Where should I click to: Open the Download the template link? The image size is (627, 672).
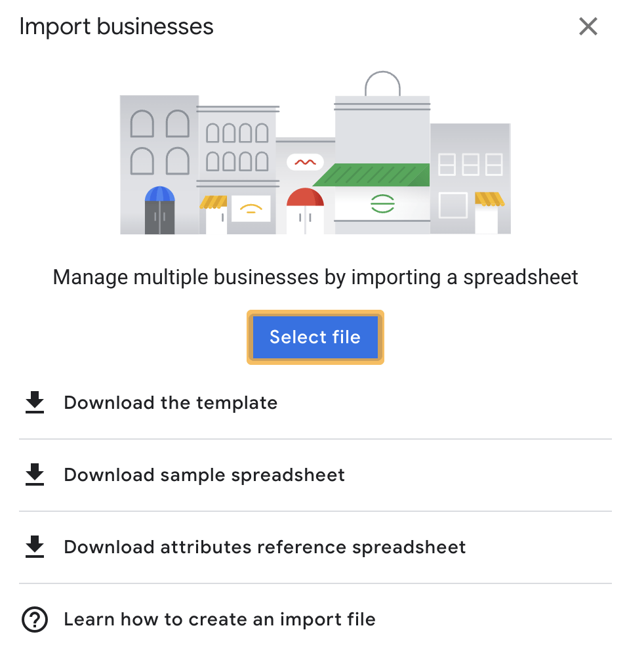(x=171, y=402)
